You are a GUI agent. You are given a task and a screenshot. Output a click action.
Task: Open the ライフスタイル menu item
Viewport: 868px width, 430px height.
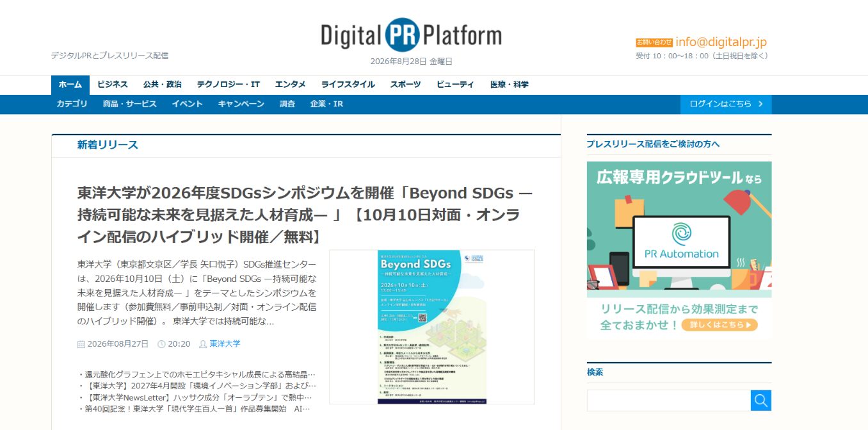348,85
